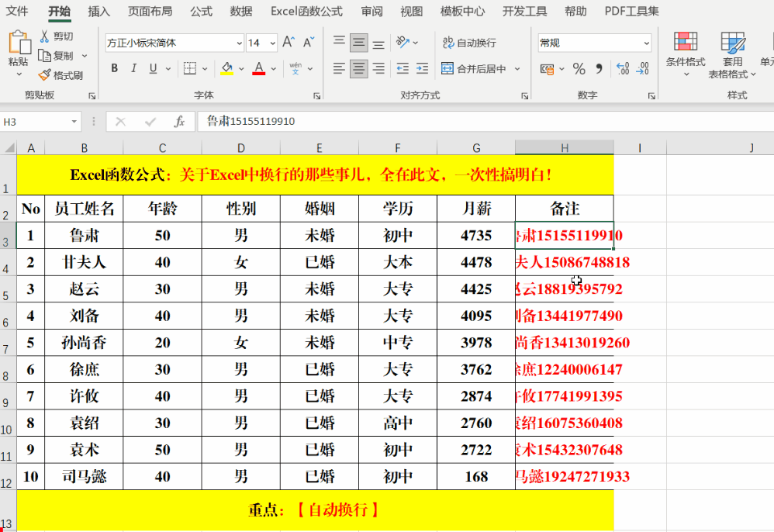Expand fill color dropdown arrow
The height and width of the screenshot is (532, 774).
coord(241,68)
